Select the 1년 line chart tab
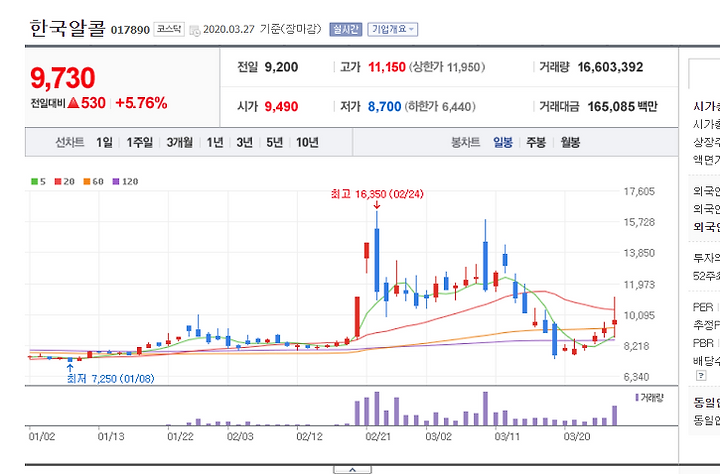 click(x=215, y=143)
